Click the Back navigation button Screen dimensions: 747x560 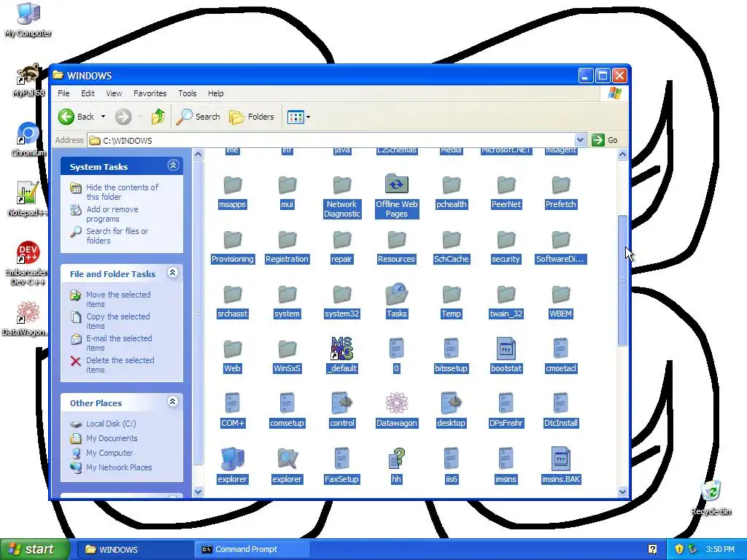point(76,116)
